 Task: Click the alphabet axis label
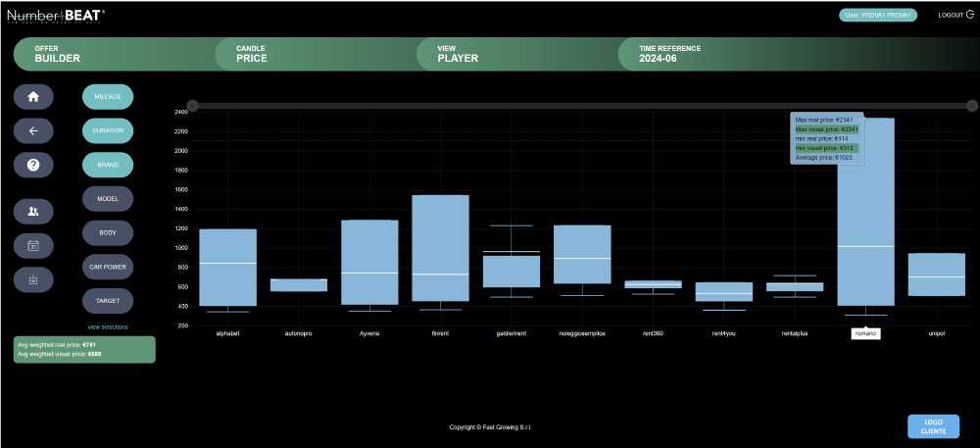point(228,333)
